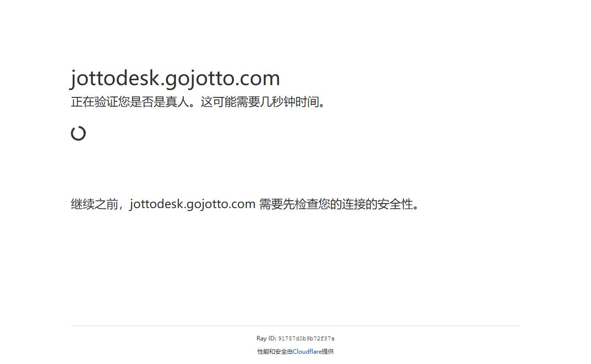Click the "性能和安全由" footer text
Screen dimensions: 591x364
click(x=275, y=352)
